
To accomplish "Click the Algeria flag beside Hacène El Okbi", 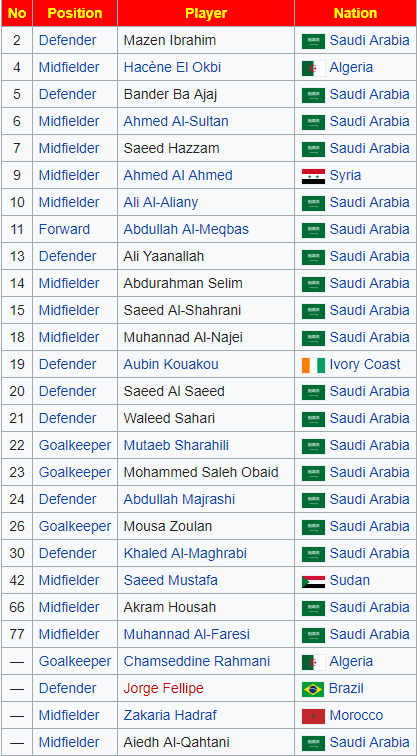I will pos(313,68).
